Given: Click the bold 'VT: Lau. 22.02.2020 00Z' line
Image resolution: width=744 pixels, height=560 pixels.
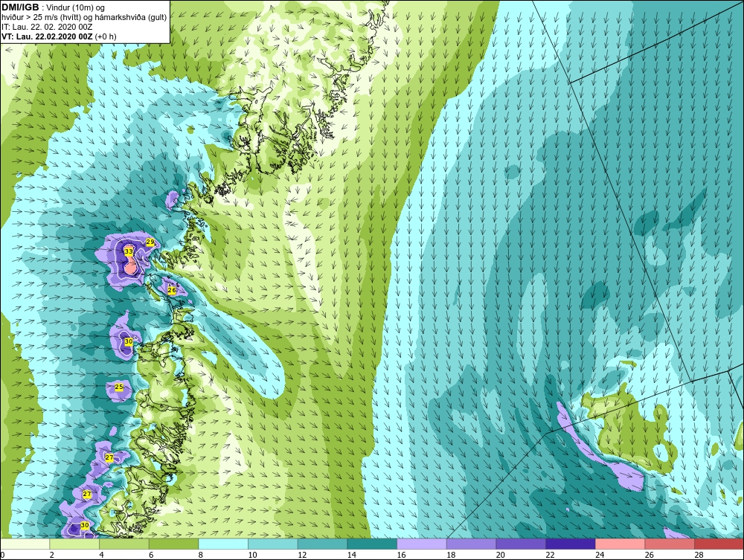Looking at the screenshot, I should click(x=59, y=36).
